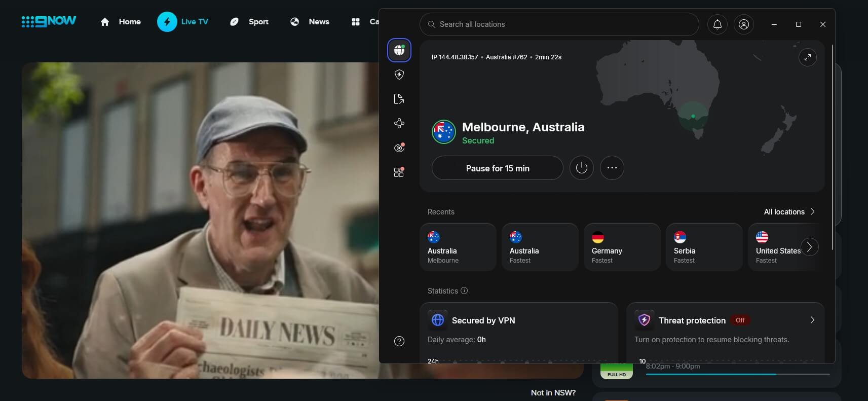Open the file sharing icon in sidebar

point(399,99)
